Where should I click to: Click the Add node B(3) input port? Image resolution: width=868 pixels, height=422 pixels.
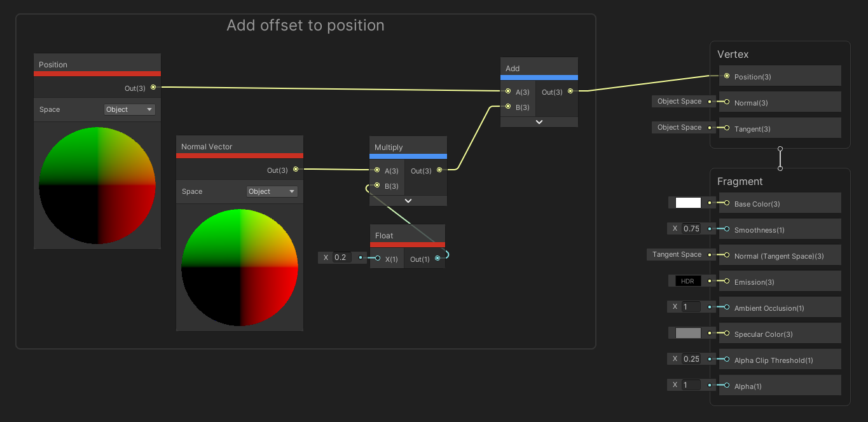coord(508,107)
